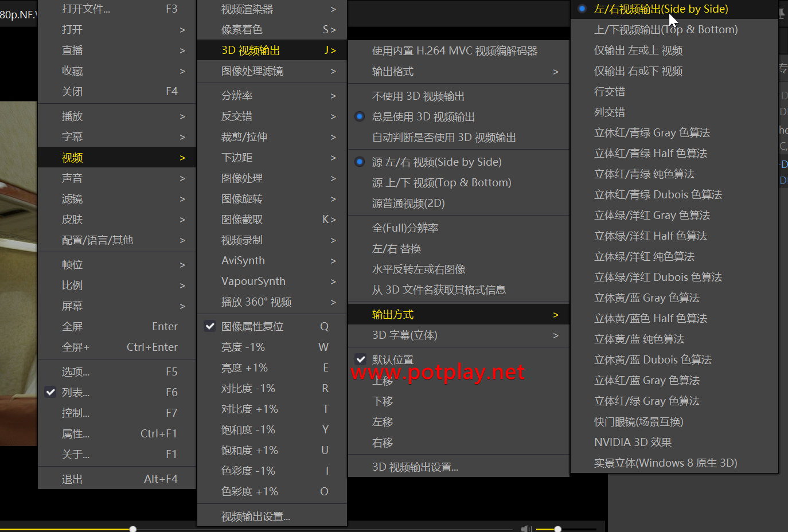Image resolution: width=788 pixels, height=532 pixels.
Task: Click 饱和度 +1% item
Action: point(272,451)
